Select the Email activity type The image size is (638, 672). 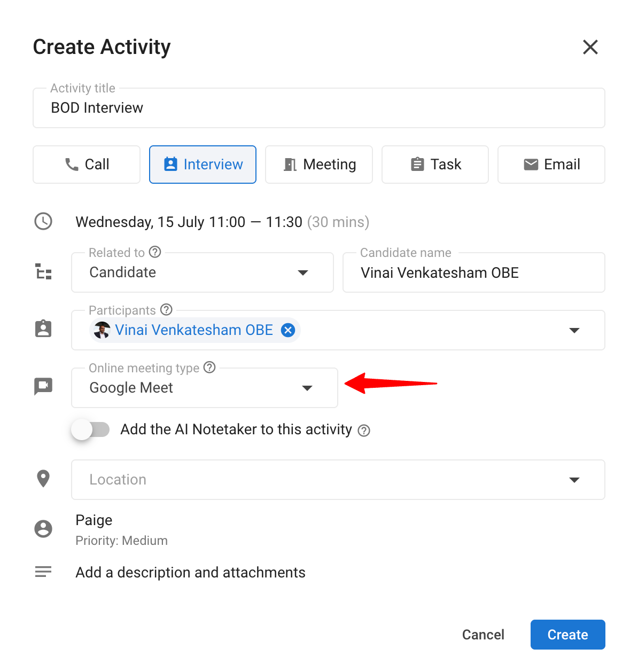[x=551, y=165]
